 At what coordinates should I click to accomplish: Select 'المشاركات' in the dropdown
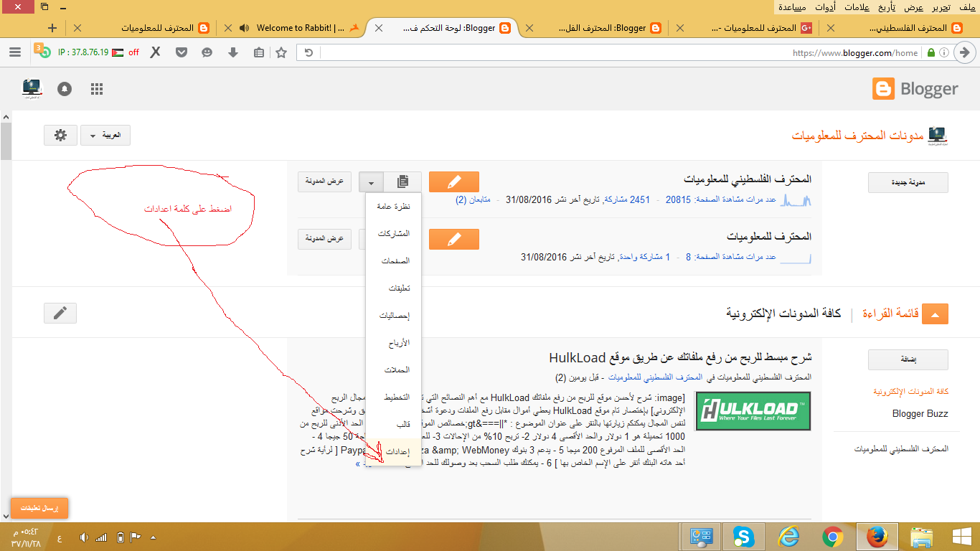tap(393, 234)
